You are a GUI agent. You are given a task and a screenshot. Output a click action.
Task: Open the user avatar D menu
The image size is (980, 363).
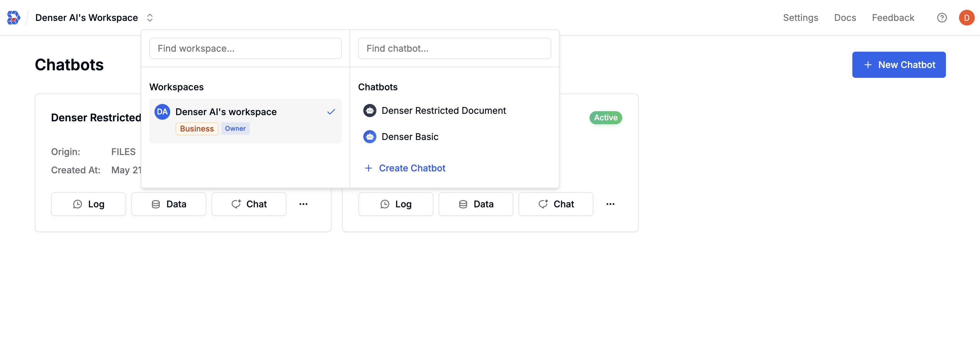pyautogui.click(x=966, y=18)
